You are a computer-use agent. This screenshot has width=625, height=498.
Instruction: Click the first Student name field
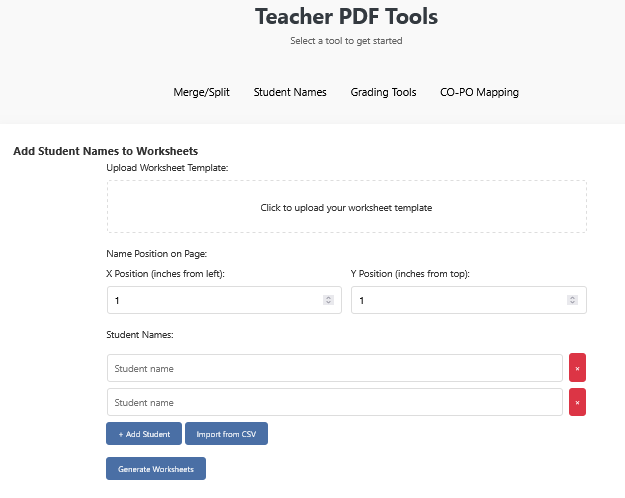pos(334,368)
